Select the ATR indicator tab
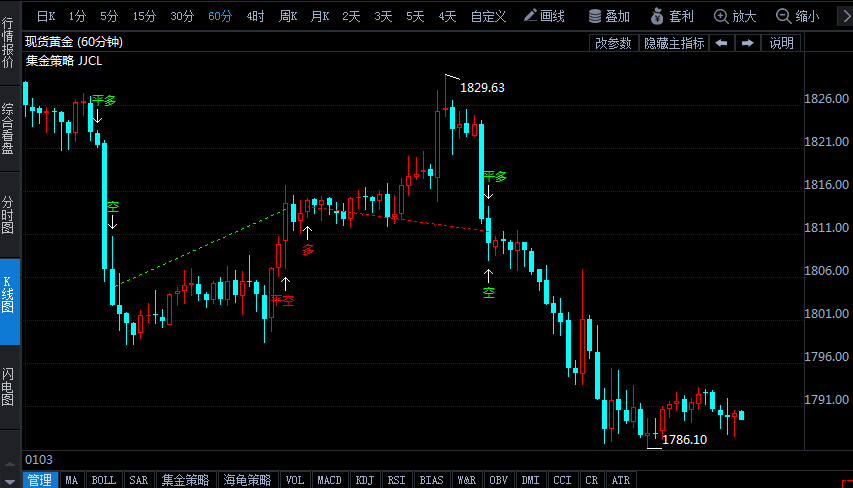 [x=621, y=480]
